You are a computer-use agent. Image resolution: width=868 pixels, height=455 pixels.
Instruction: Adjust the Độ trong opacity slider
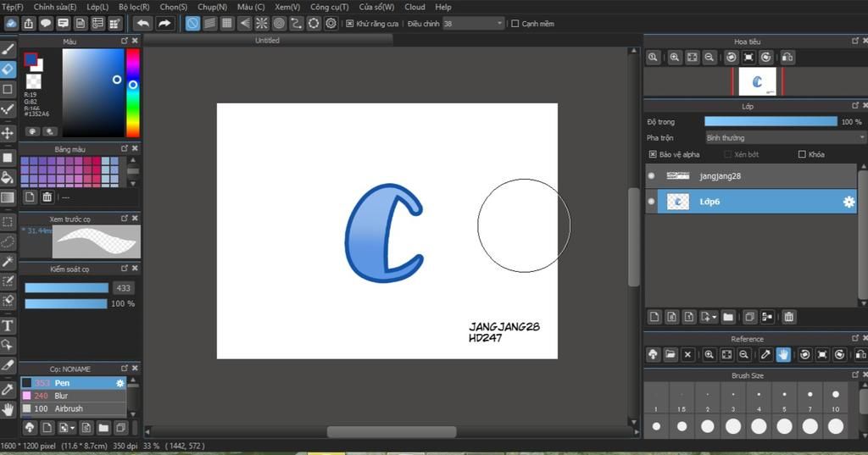770,122
